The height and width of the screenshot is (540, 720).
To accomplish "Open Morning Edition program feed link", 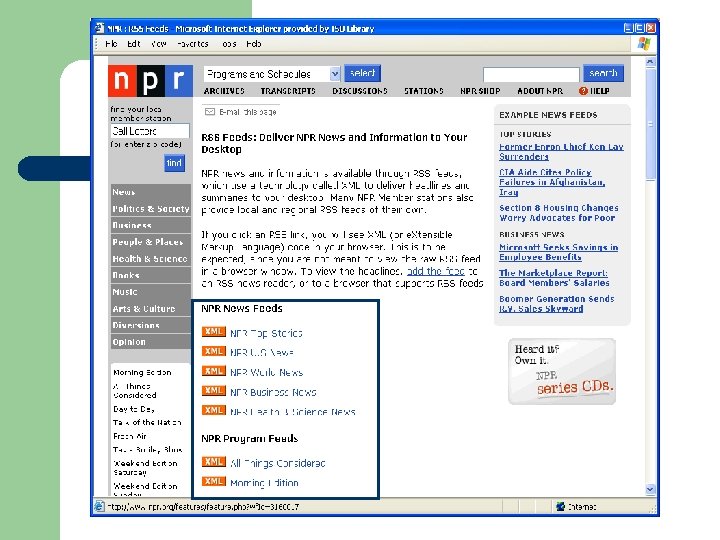I will click(264, 483).
